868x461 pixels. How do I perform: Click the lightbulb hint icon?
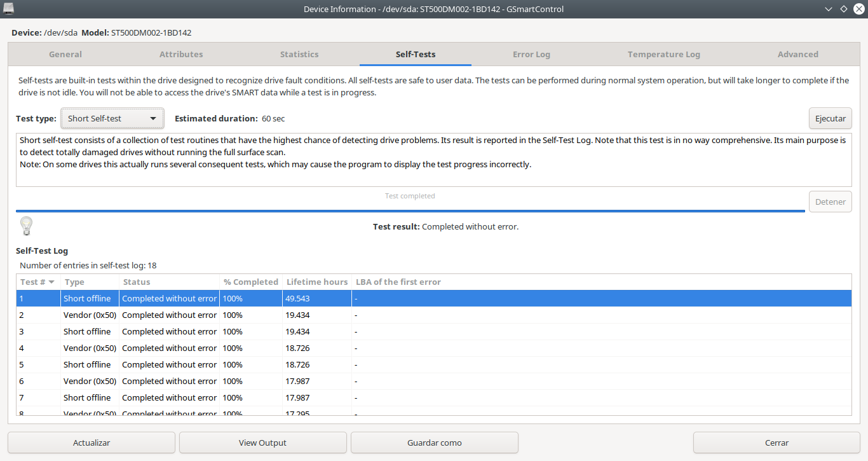pos(26,226)
